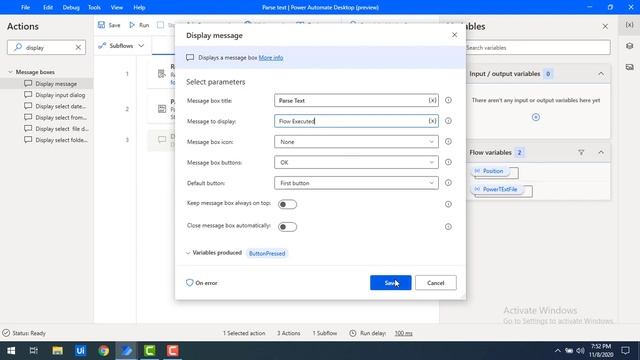Open the View menu
640x360 pixels.
(117, 7)
